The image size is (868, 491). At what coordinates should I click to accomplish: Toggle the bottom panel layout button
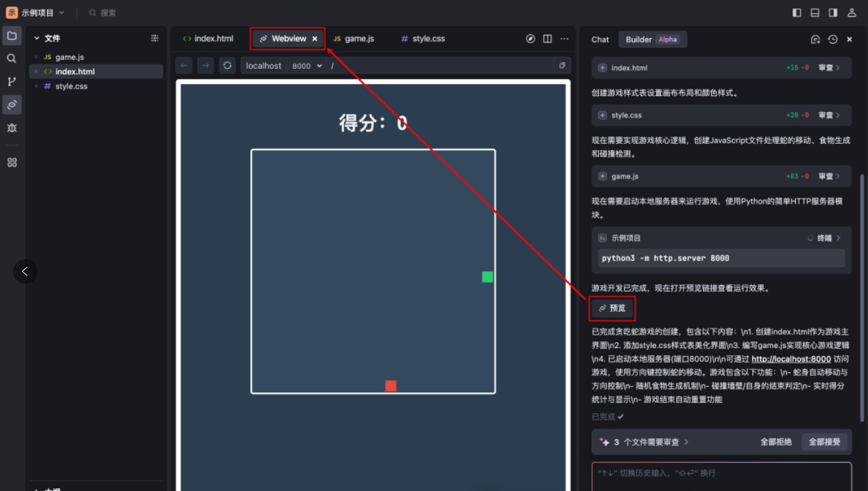(x=815, y=12)
